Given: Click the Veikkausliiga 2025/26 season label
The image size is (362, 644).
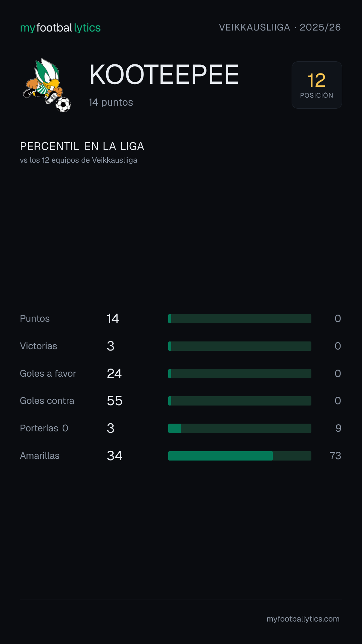Looking at the screenshot, I should [280, 27].
